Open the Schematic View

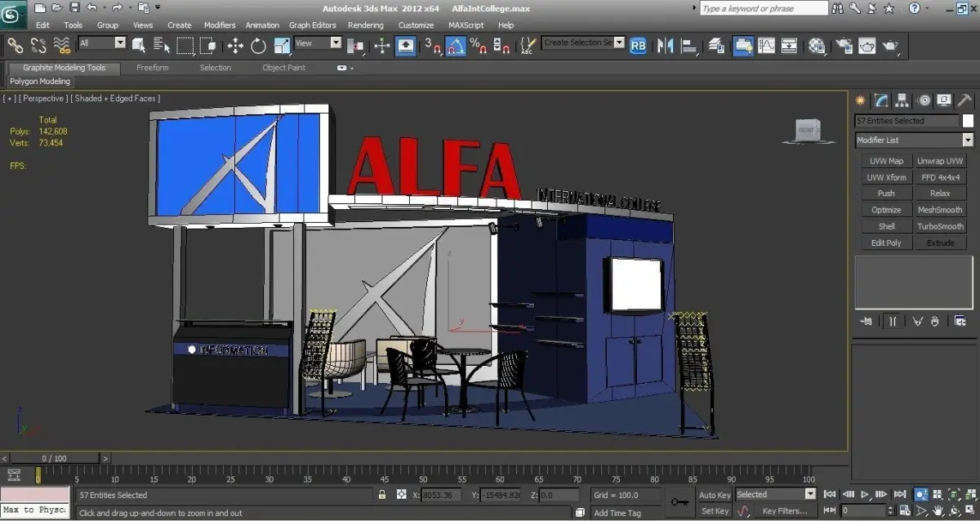(x=789, y=45)
